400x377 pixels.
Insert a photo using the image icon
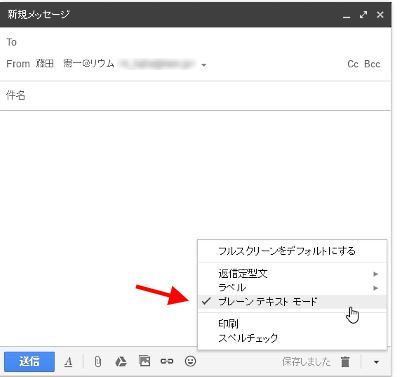[x=144, y=361]
